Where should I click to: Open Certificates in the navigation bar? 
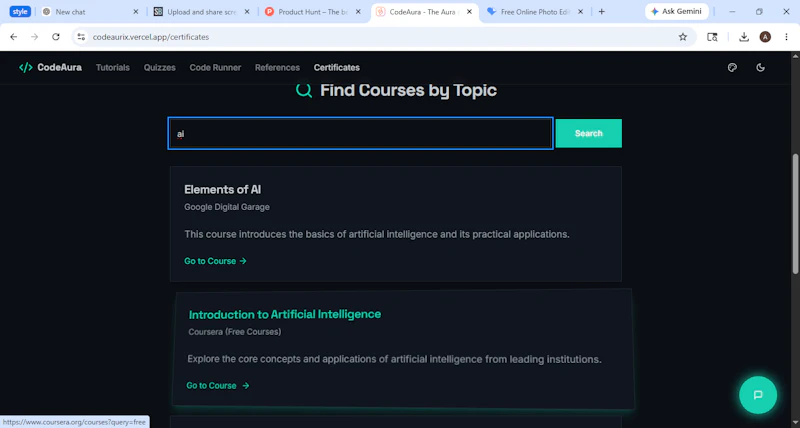click(337, 67)
